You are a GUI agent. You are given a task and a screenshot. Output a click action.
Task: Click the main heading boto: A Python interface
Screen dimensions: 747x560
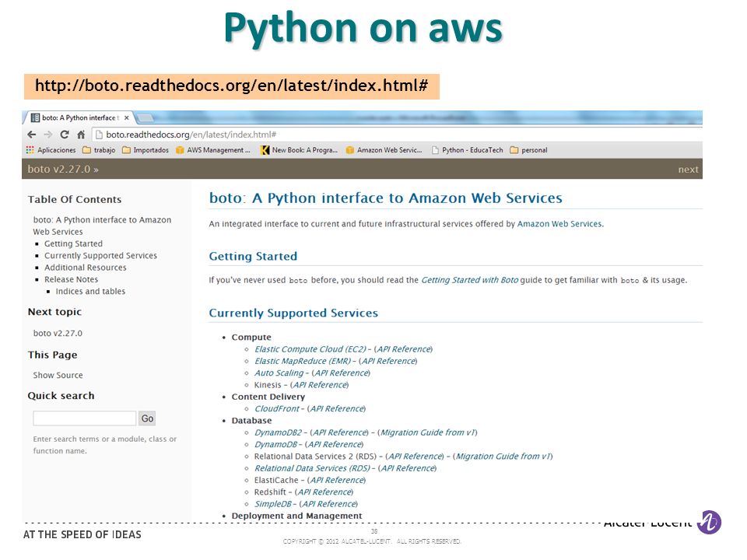pos(385,198)
